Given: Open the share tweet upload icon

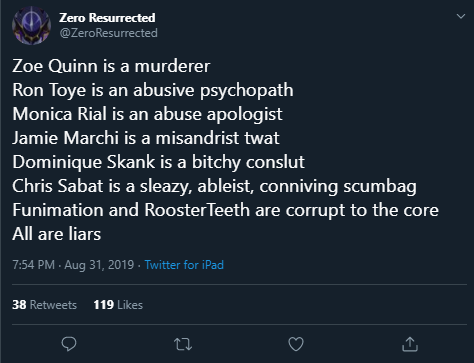Looking at the screenshot, I should point(410,344).
